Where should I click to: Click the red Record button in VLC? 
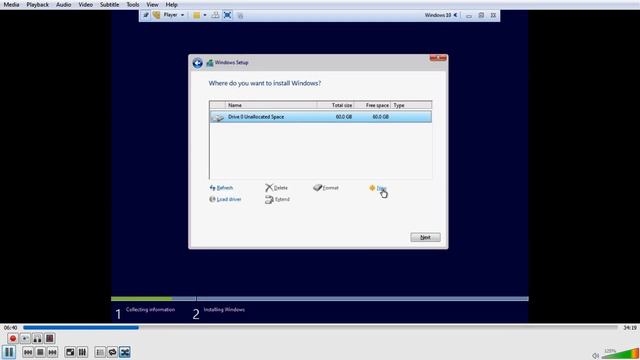click(13, 338)
